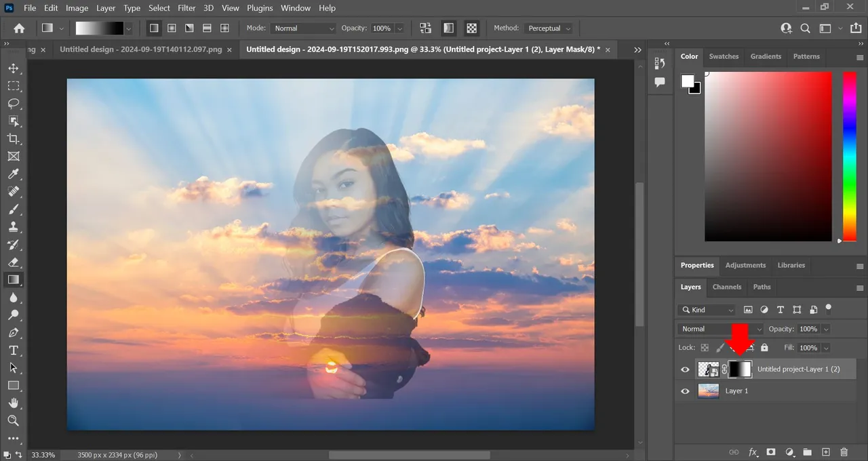
Task: Switch to the Channels tab
Action: pyautogui.click(x=726, y=287)
